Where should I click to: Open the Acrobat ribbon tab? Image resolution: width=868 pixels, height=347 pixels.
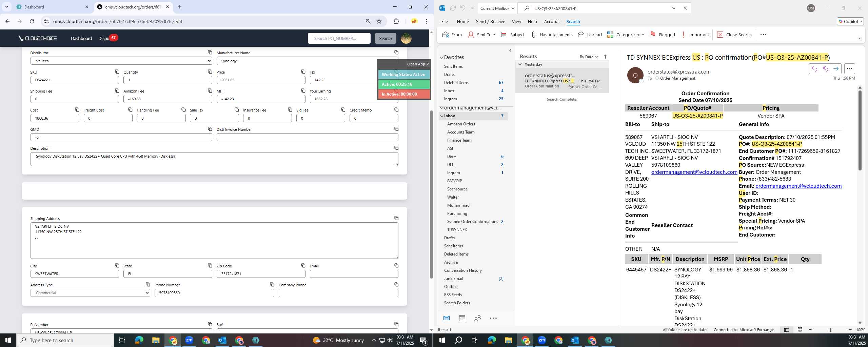552,21
